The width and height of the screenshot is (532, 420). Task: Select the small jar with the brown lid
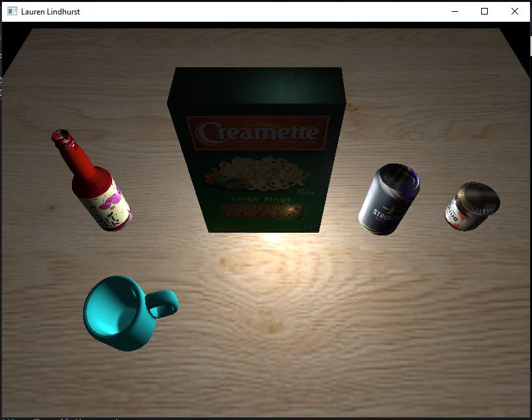473,206
